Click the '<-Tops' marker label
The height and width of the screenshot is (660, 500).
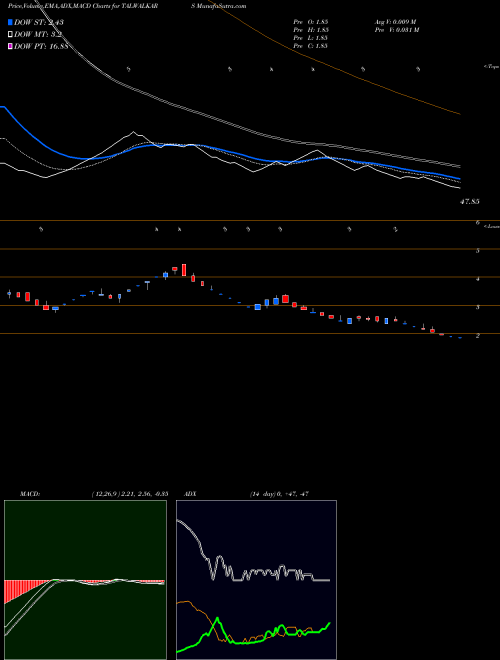pyautogui.click(x=491, y=67)
